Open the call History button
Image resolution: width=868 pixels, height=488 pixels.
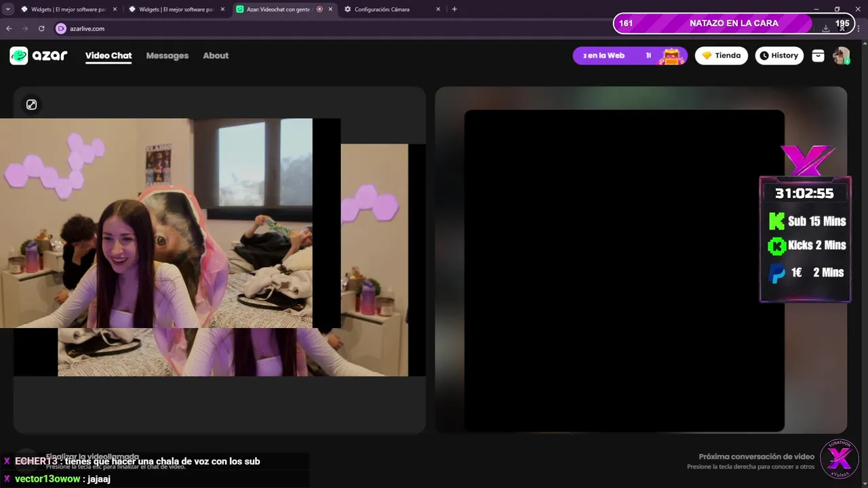pos(779,56)
